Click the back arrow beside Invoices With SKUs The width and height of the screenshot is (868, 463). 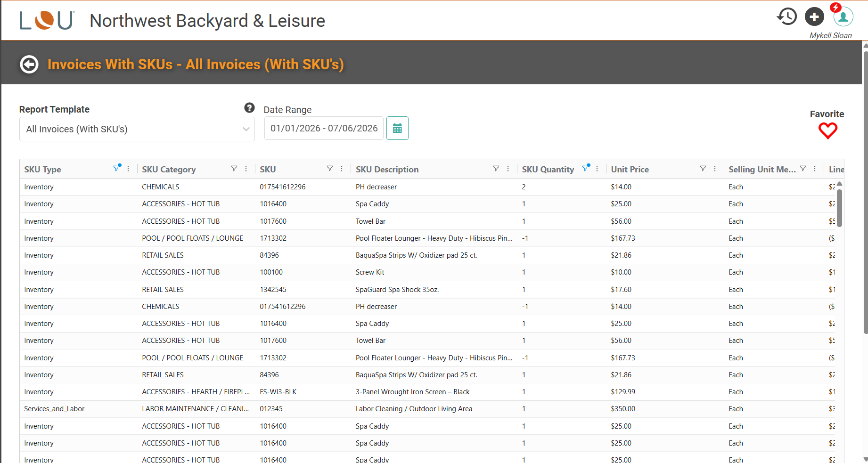(x=29, y=65)
